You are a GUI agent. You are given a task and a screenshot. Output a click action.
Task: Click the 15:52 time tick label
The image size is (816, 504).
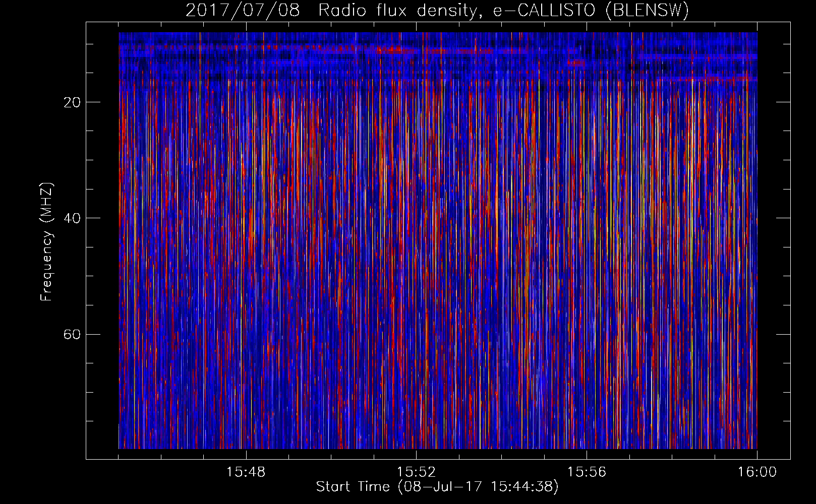[x=416, y=472]
